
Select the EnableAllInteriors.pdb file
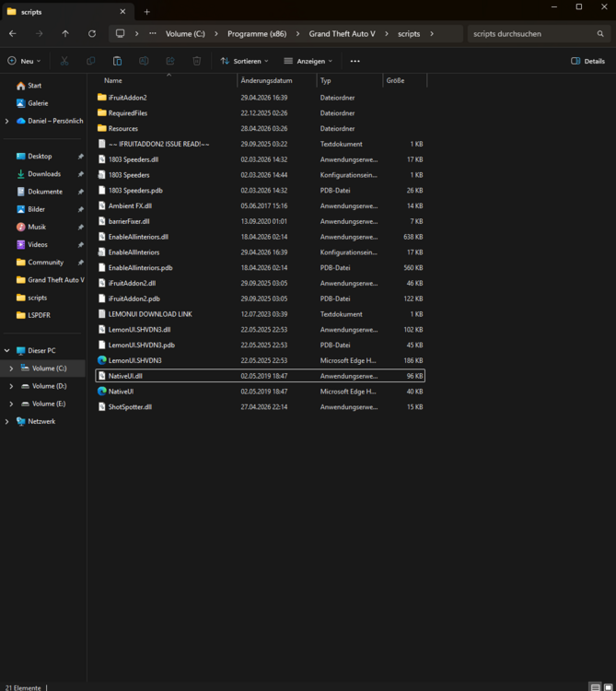click(x=260, y=267)
